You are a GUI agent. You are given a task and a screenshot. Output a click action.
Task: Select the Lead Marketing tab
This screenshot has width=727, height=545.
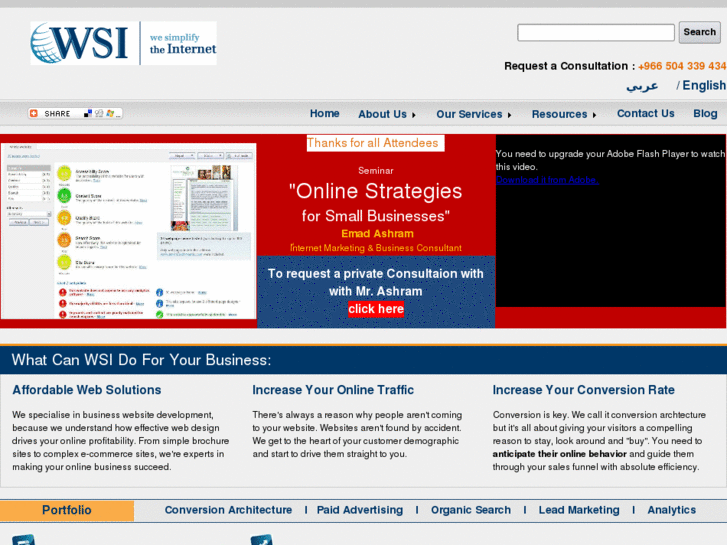click(579, 510)
